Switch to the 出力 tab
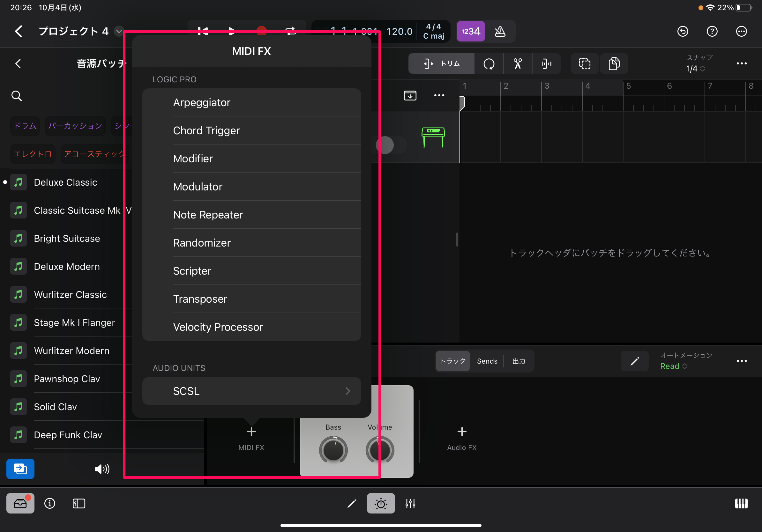Viewport: 762px width, 532px height. [x=519, y=361]
